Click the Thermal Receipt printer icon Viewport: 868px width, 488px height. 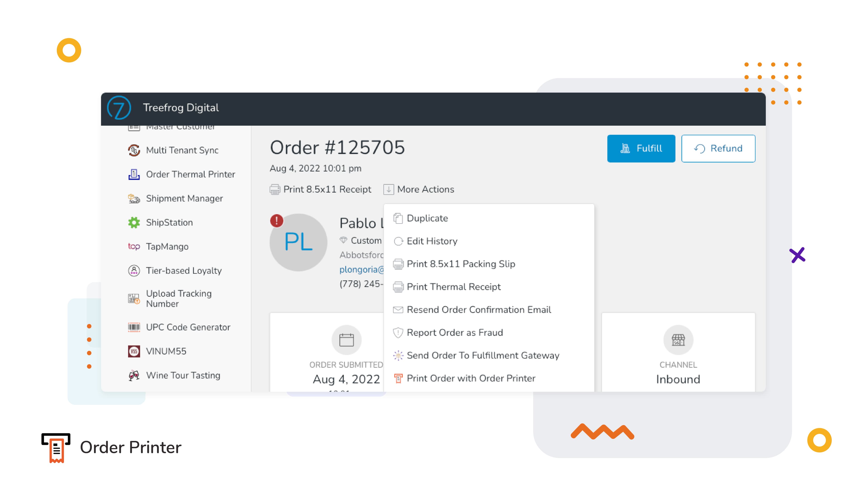coord(398,287)
